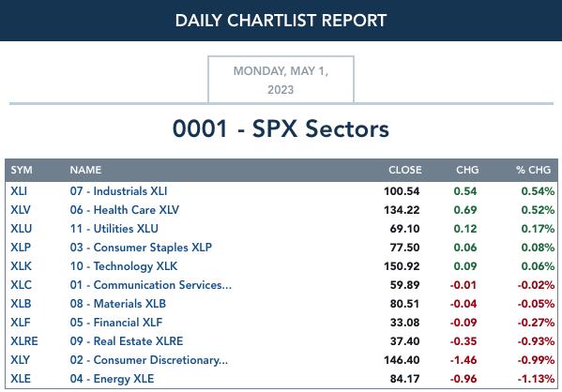The width and height of the screenshot is (562, 392).
Task: Open the 11 - Utilities XLU chart
Action: [x=114, y=229]
